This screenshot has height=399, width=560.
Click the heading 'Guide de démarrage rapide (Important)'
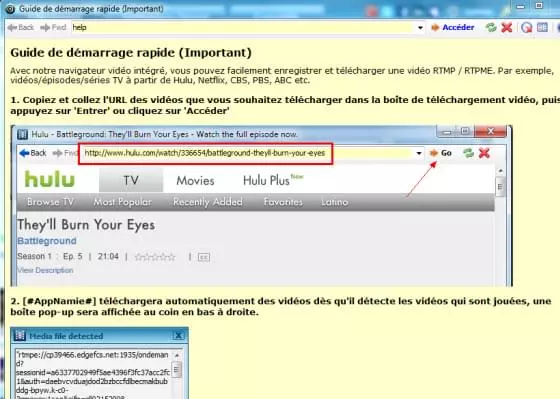(x=131, y=53)
